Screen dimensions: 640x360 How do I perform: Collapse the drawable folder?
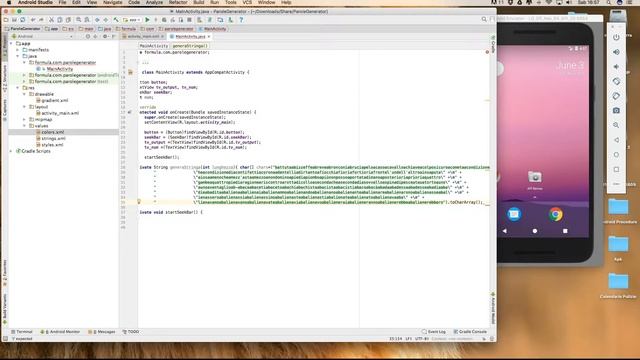[24, 94]
